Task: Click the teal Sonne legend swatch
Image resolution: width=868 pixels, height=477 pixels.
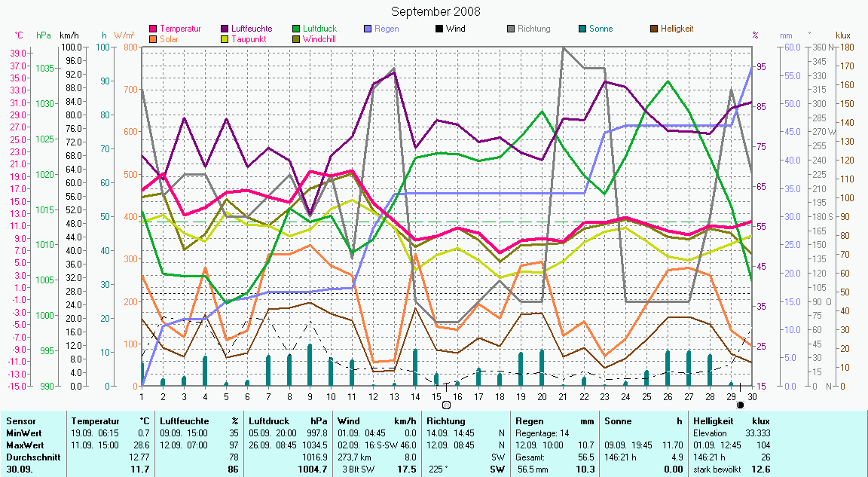Action: (582, 29)
